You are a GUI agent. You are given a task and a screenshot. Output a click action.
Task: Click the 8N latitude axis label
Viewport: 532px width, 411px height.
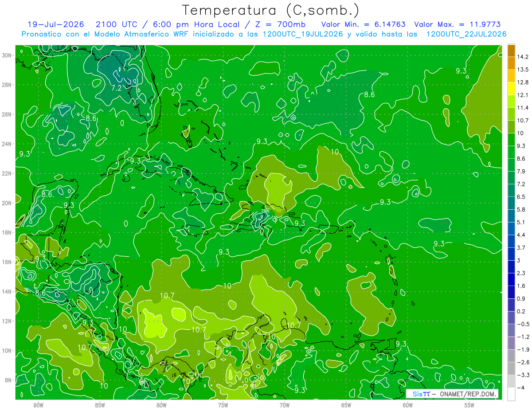coord(8,380)
